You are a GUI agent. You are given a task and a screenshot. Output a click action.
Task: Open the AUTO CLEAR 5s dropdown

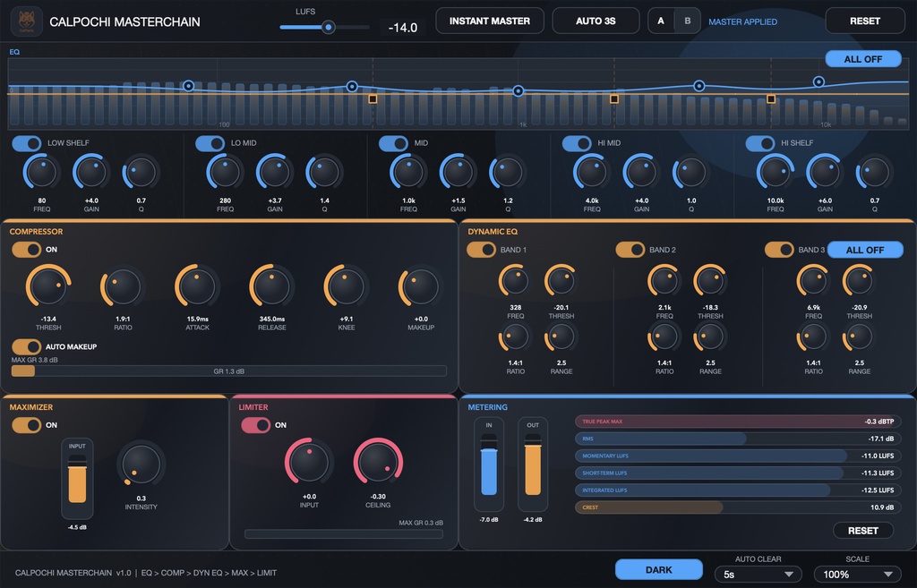758,575
